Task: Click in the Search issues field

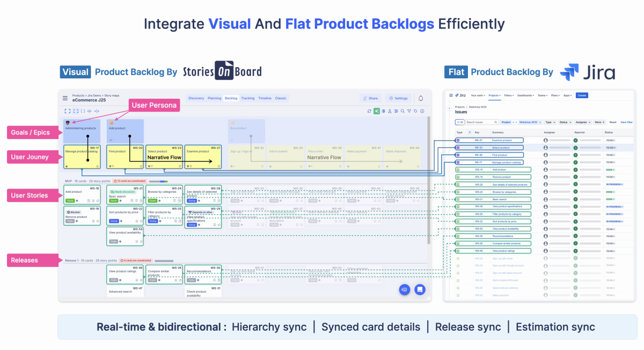Action: [482, 122]
